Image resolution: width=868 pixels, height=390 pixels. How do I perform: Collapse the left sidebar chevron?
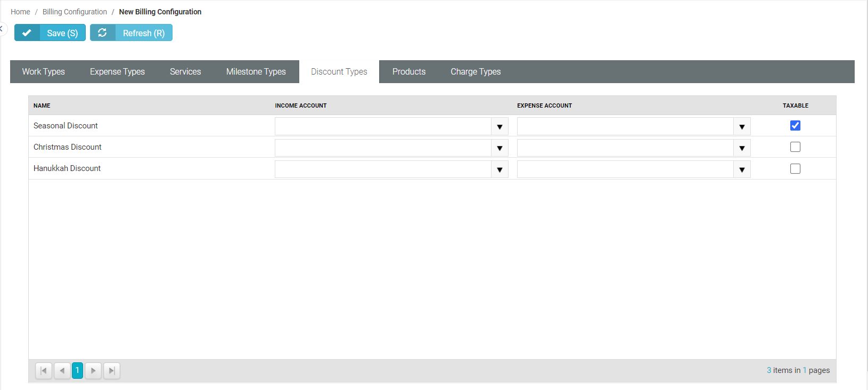(2, 29)
